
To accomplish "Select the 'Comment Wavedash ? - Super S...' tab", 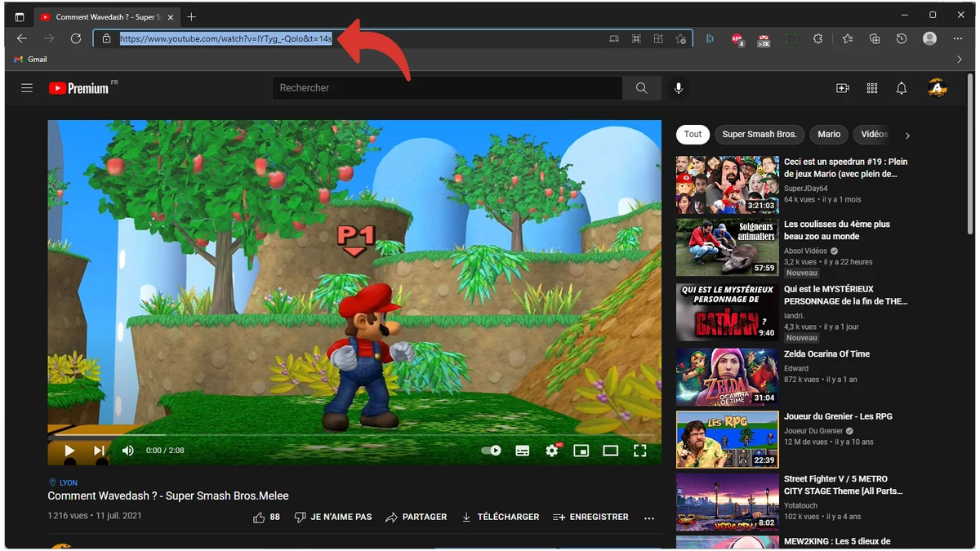I will [106, 17].
